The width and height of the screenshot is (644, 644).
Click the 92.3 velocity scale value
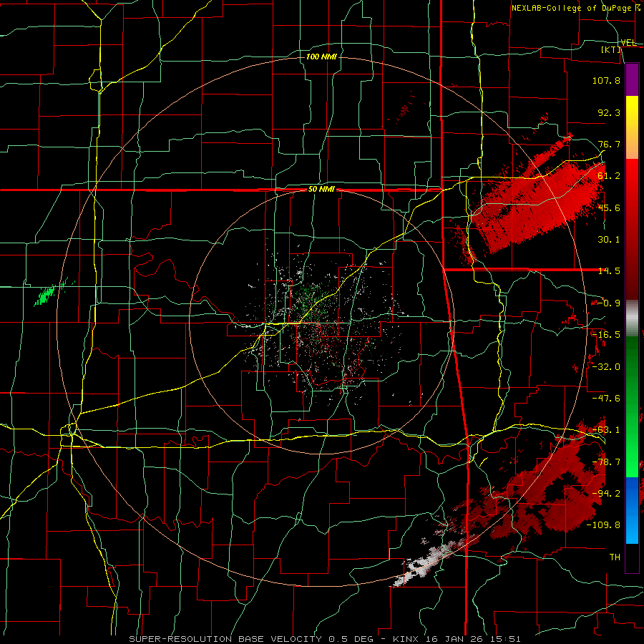pos(609,112)
